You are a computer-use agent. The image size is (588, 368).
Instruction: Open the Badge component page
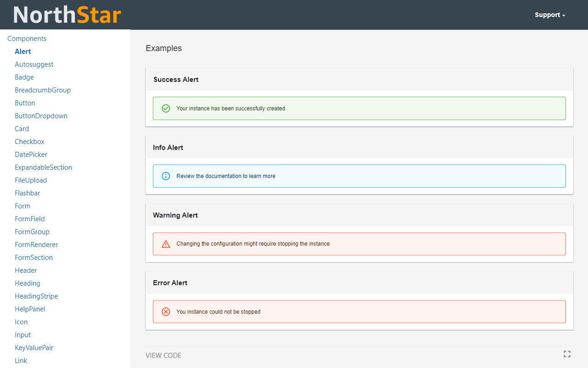pos(24,77)
